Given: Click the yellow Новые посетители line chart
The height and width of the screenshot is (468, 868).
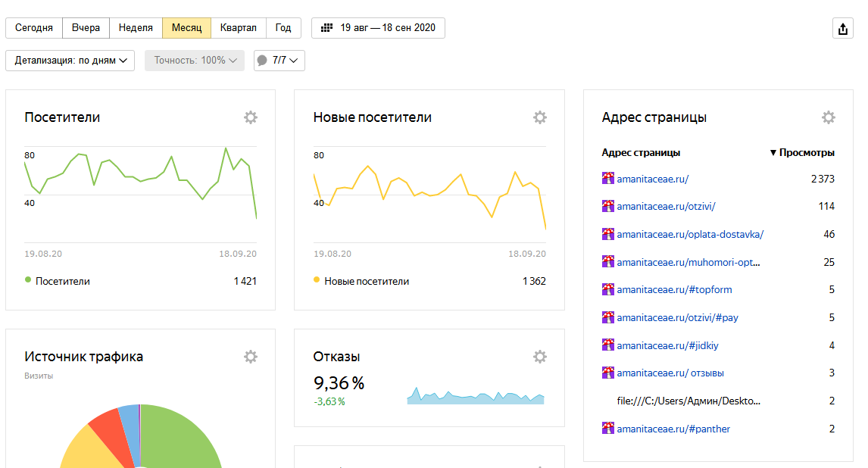Looking at the screenshot, I should [x=429, y=196].
